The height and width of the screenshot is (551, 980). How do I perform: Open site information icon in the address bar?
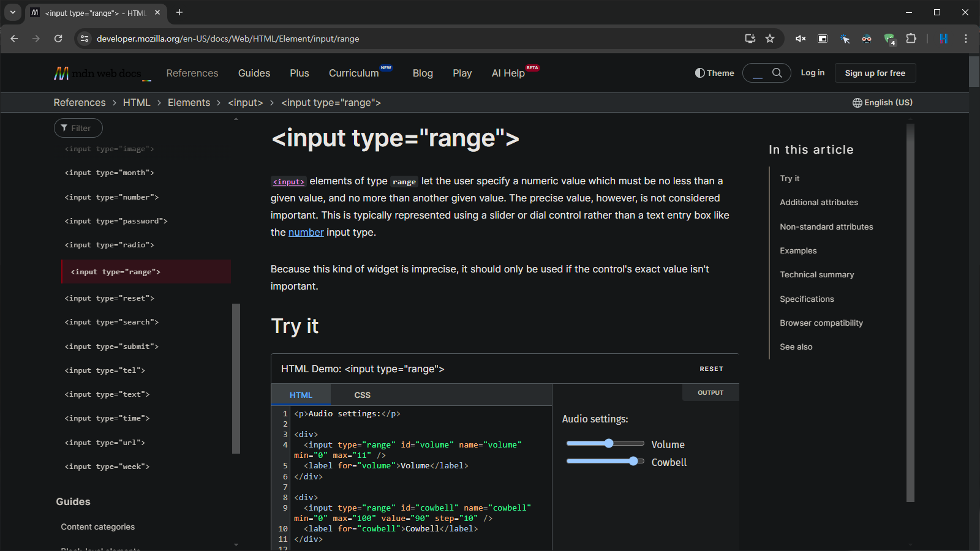85,39
